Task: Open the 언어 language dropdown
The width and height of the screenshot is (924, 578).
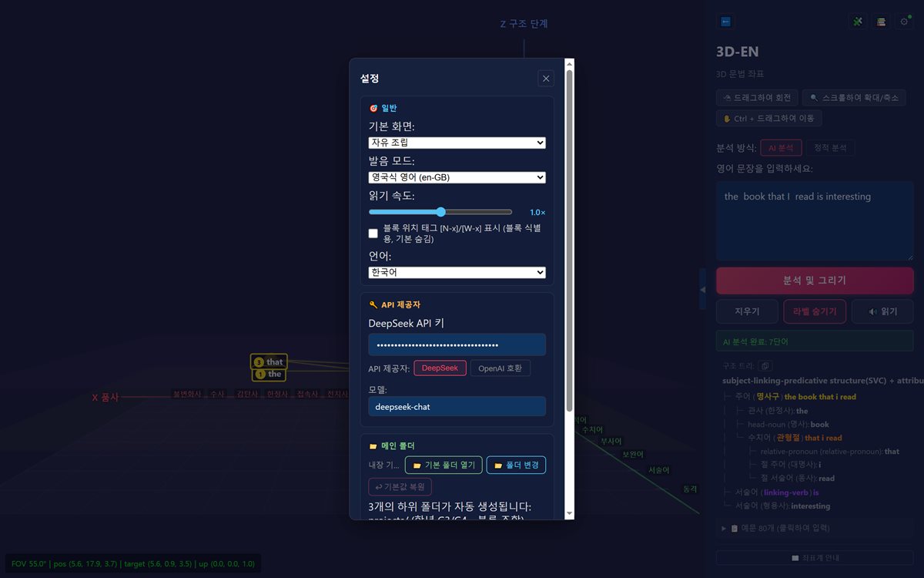Action: 457,273
